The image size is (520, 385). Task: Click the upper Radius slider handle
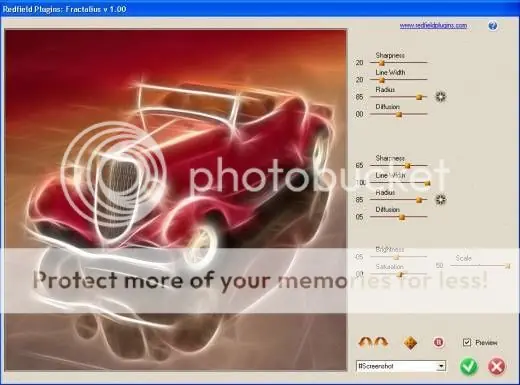pyautogui.click(x=419, y=97)
